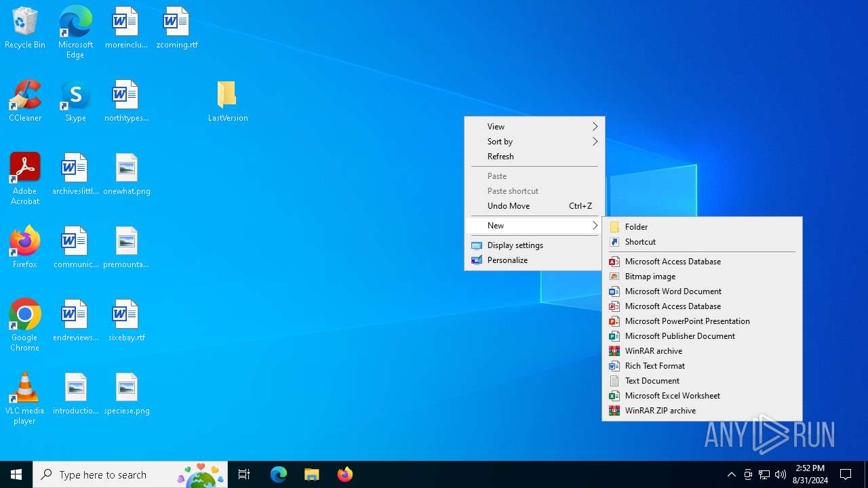Viewport: 868px width, 488px height.
Task: Create a new Microsoft Excel Worksheet
Action: [x=702, y=396]
